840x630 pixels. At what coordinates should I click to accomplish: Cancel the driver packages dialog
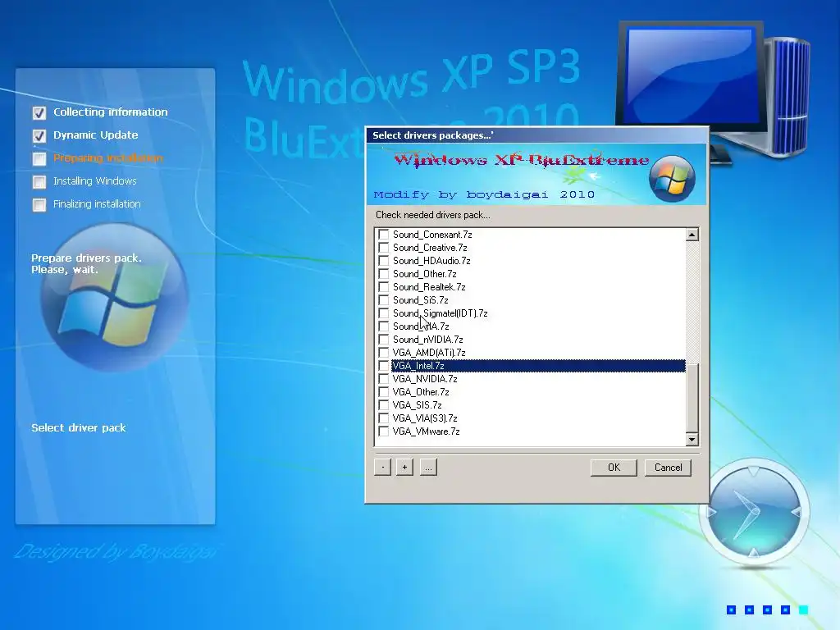pos(668,467)
